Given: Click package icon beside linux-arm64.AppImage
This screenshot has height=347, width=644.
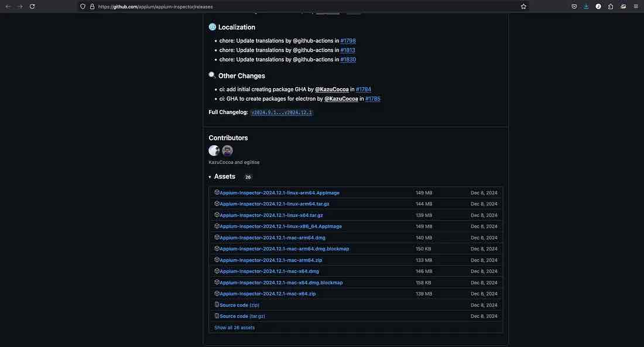Looking at the screenshot, I should (217, 192).
